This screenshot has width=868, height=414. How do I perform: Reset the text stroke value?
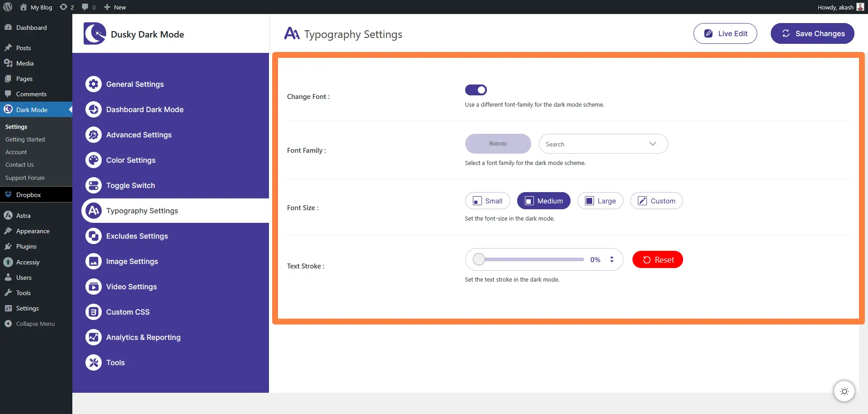(657, 260)
